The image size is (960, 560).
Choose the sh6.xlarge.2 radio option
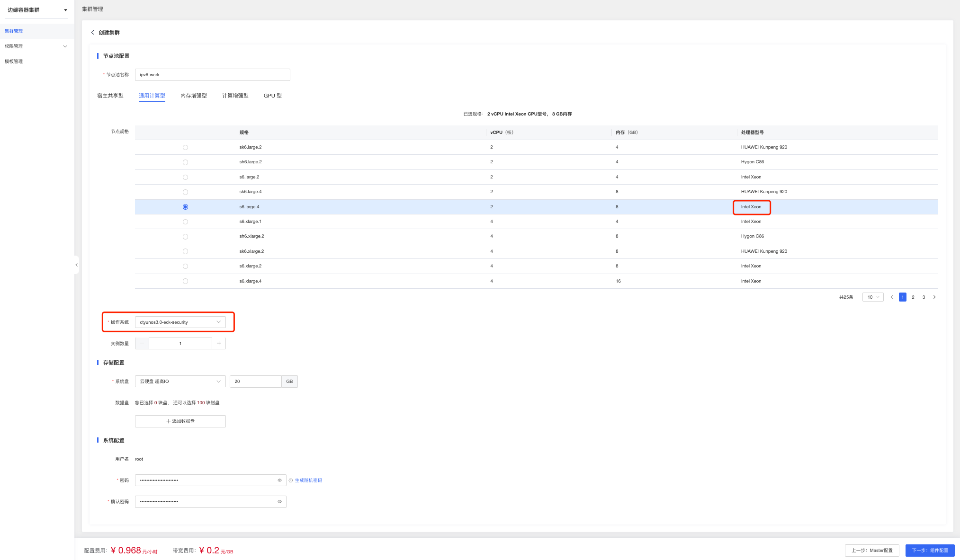click(x=185, y=237)
